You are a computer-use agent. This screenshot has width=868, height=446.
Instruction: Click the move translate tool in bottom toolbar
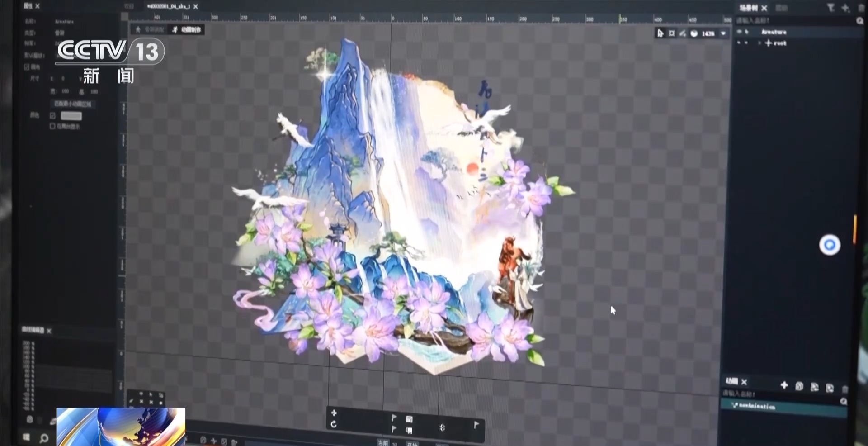coord(334,413)
